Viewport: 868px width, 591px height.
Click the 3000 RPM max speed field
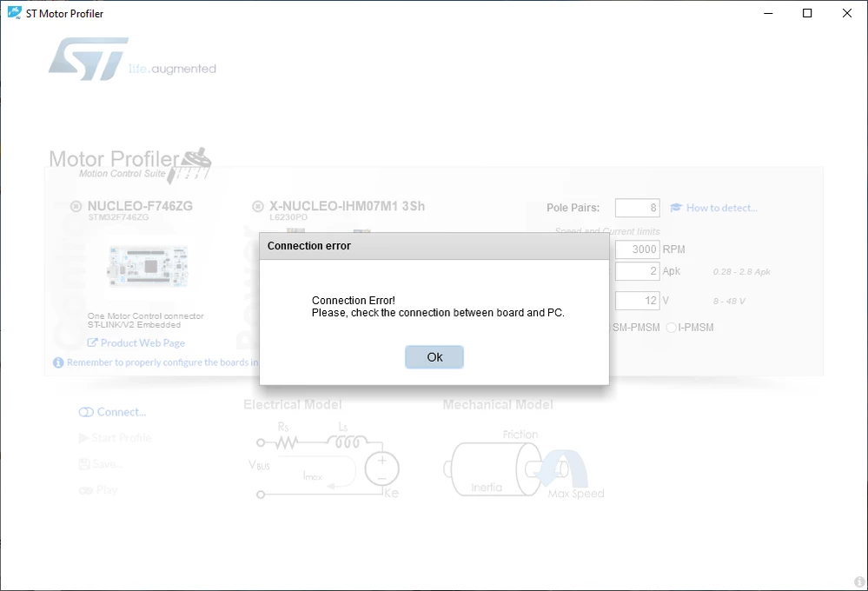637,249
